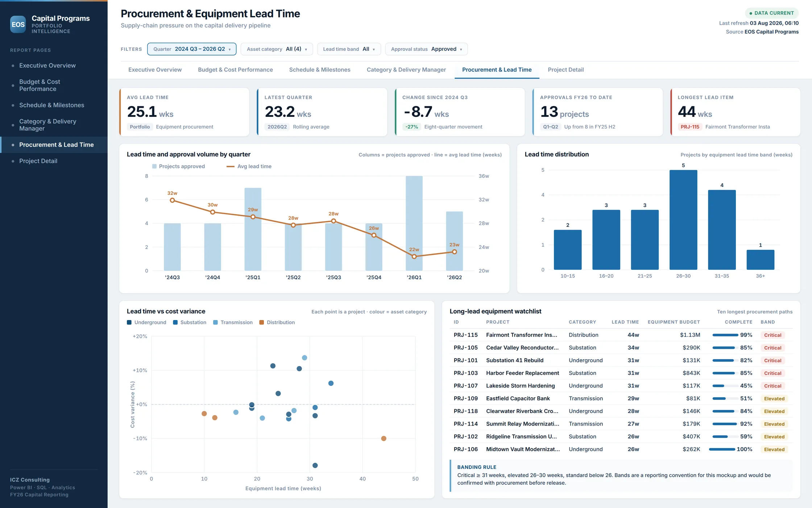
Task: Click the EOS logo icon
Action: [18, 24]
